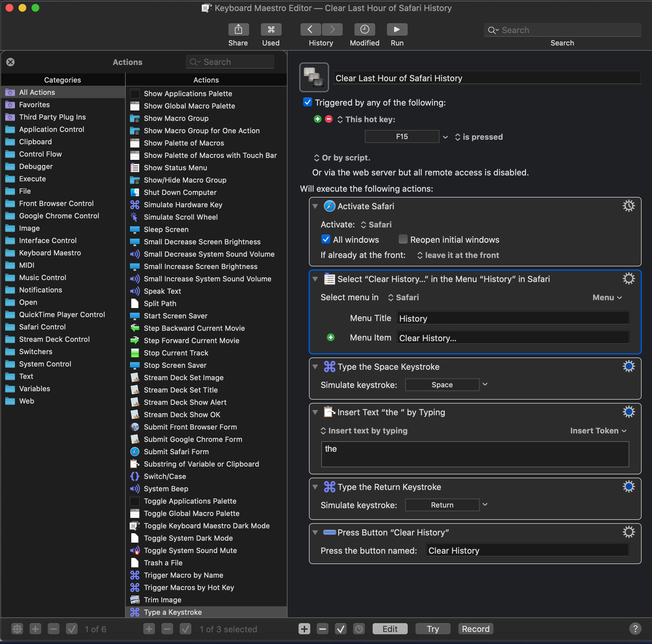Remove hot key trigger with red minus
652x644 pixels.
329,119
